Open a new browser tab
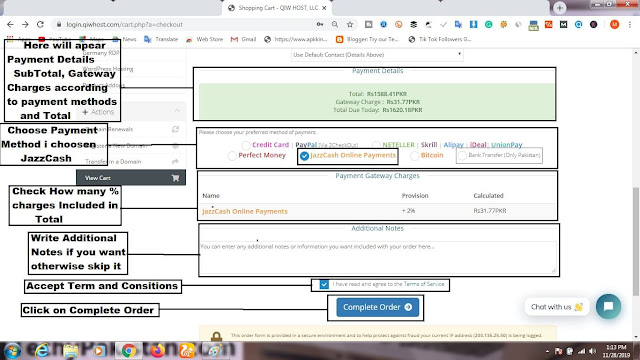The height and width of the screenshot is (360, 640). click(x=560, y=8)
